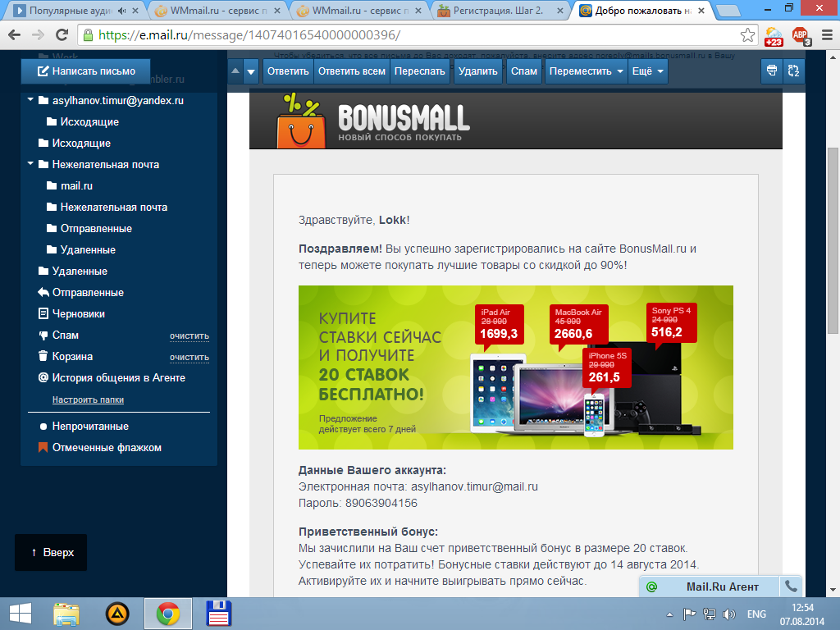The width and height of the screenshot is (840, 630).
Task: Mark the message as spam via toolbar Спам
Action: click(524, 71)
